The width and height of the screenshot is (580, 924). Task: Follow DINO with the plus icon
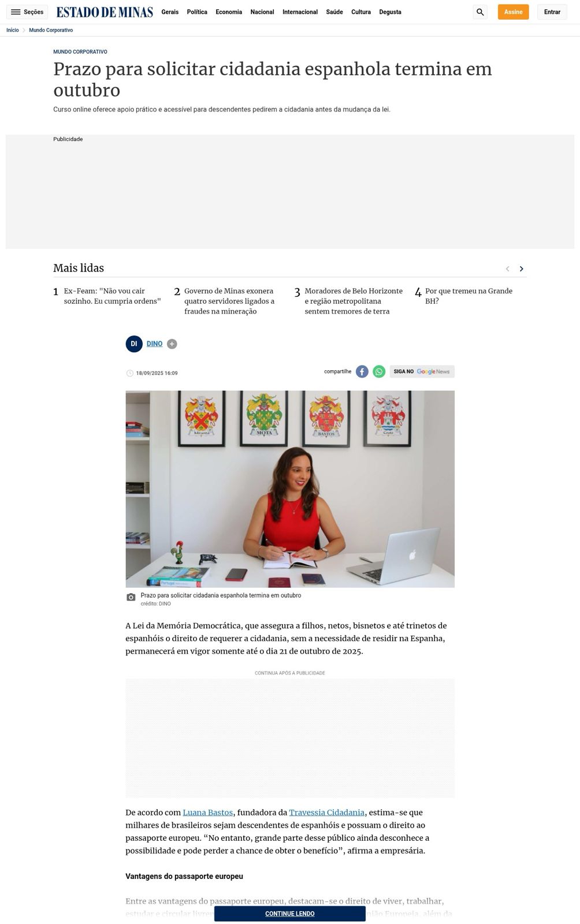point(172,344)
